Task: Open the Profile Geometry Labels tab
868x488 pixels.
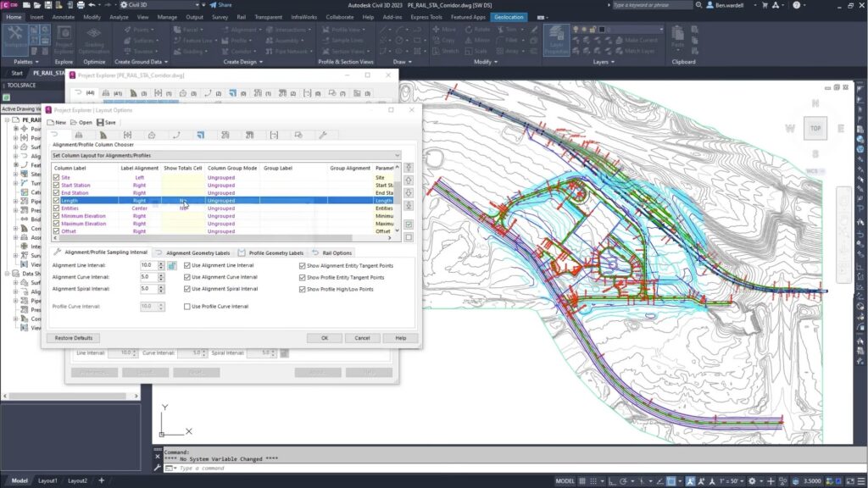Action: [x=271, y=252]
